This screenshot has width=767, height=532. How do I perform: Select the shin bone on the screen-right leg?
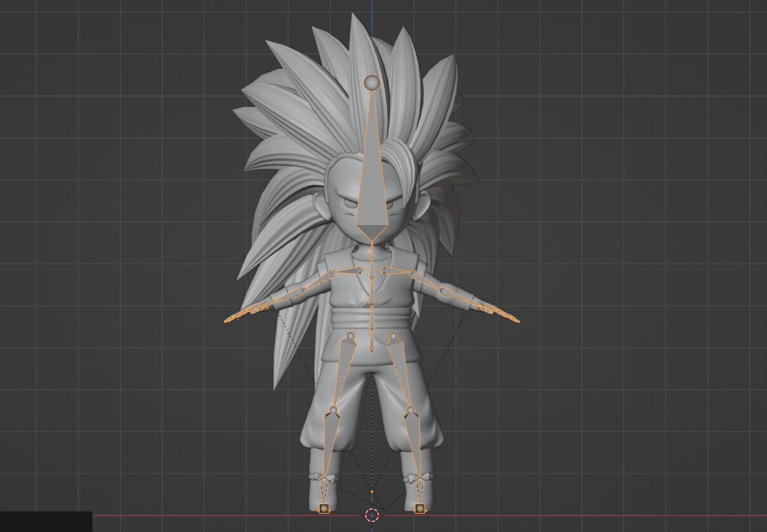coord(415,444)
